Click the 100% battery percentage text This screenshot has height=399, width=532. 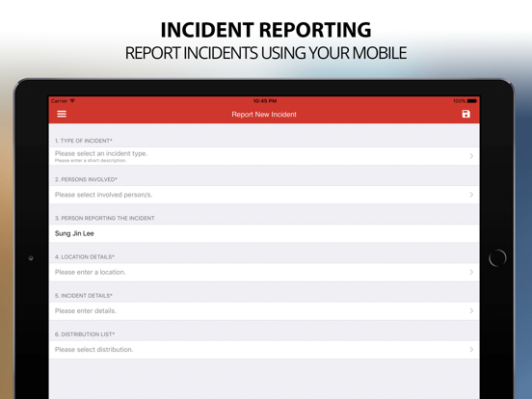point(459,101)
